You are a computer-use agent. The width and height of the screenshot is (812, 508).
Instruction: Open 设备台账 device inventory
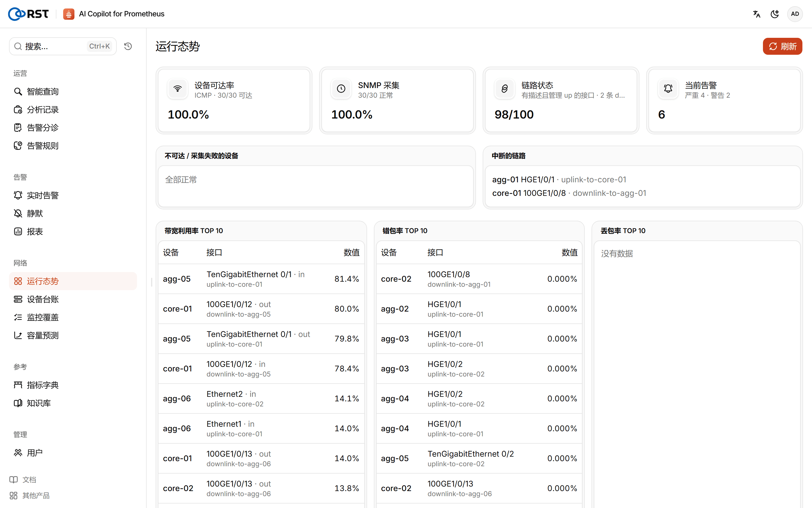coord(73,299)
